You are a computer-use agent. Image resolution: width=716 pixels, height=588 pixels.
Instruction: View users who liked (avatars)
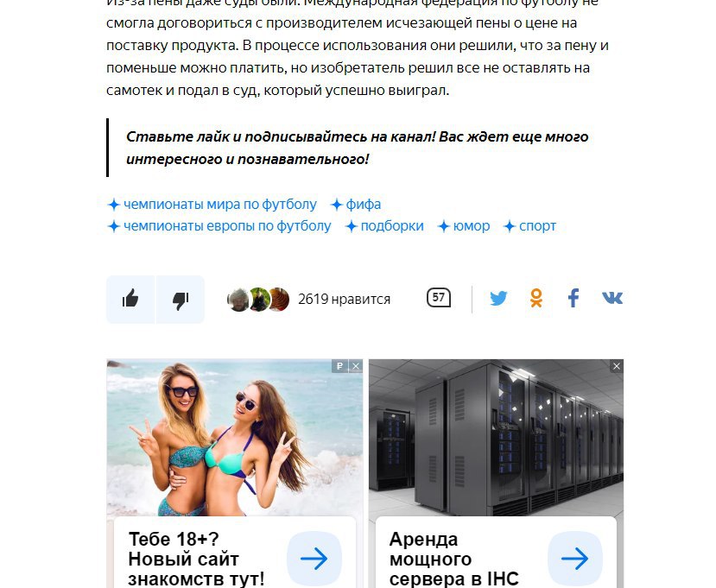tap(258, 300)
